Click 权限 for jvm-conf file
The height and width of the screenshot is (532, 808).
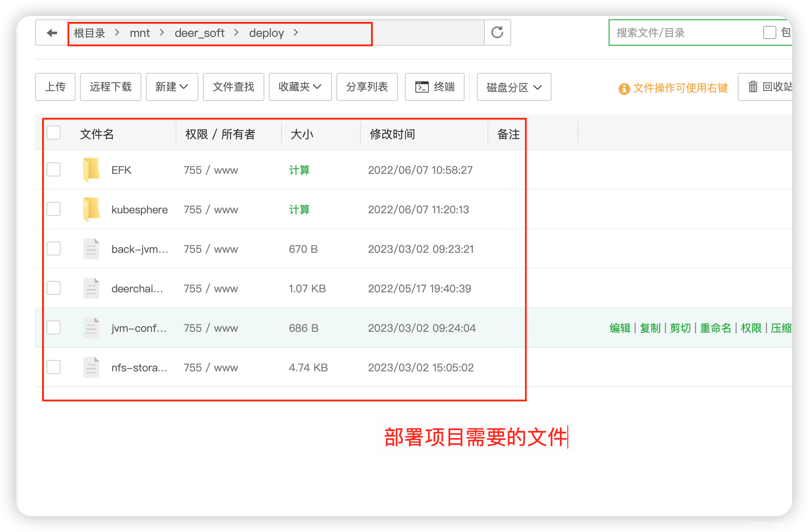pos(751,328)
